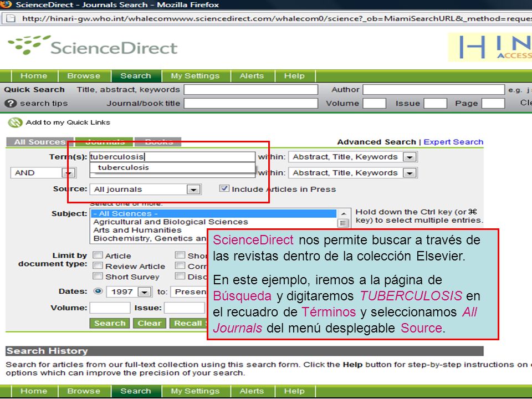Select Arts and Humanities subject
This screenshot has width=532, height=399.
[x=137, y=230]
